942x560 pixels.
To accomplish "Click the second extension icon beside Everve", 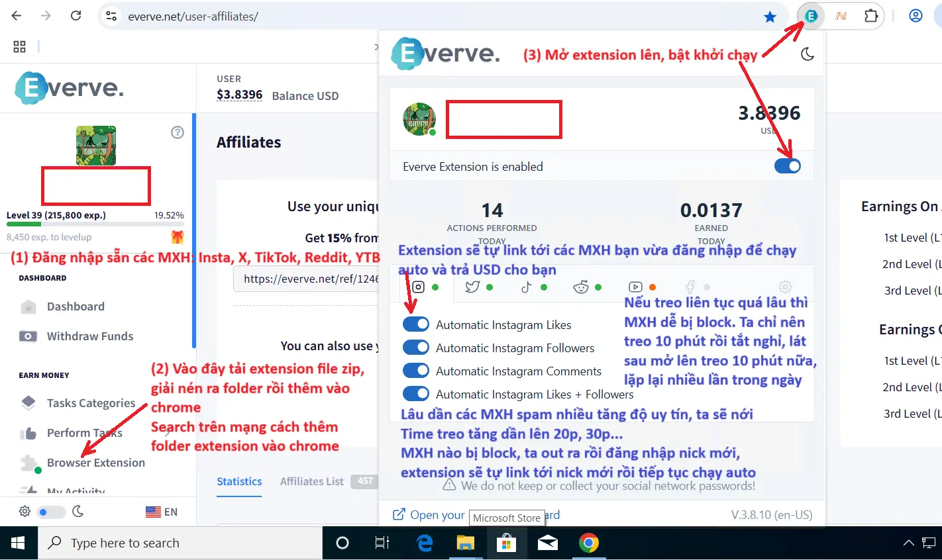I will tap(841, 16).
